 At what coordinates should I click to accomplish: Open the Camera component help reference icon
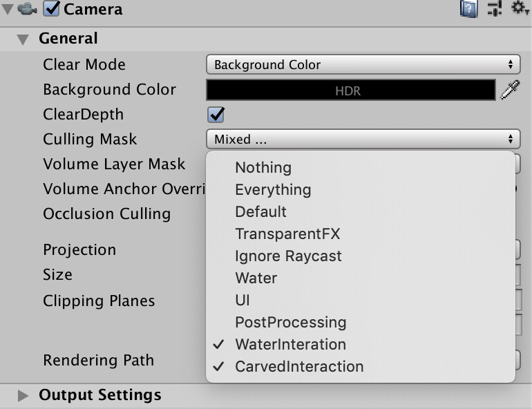pos(469,8)
